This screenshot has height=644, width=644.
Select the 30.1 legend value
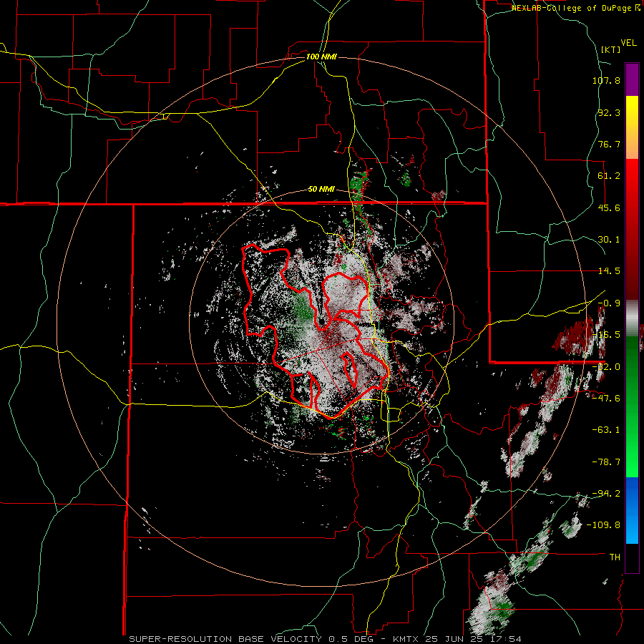coord(609,240)
